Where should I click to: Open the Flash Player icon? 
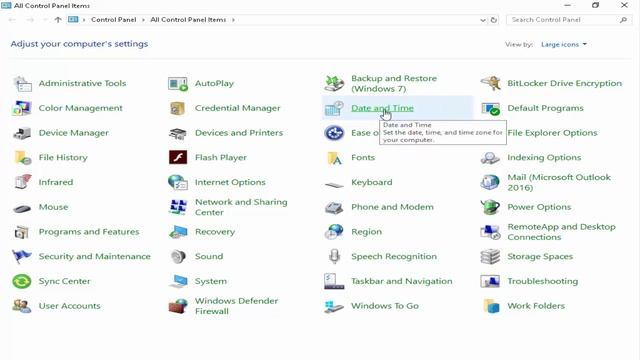pyautogui.click(x=178, y=157)
